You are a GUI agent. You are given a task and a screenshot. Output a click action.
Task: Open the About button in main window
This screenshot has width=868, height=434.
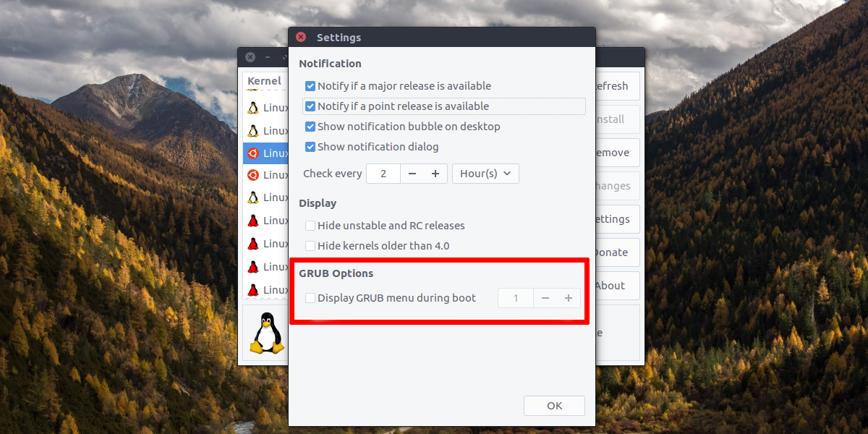(x=617, y=286)
